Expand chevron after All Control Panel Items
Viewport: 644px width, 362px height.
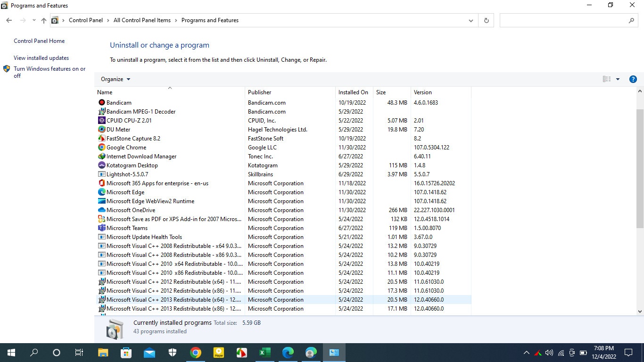click(x=176, y=20)
